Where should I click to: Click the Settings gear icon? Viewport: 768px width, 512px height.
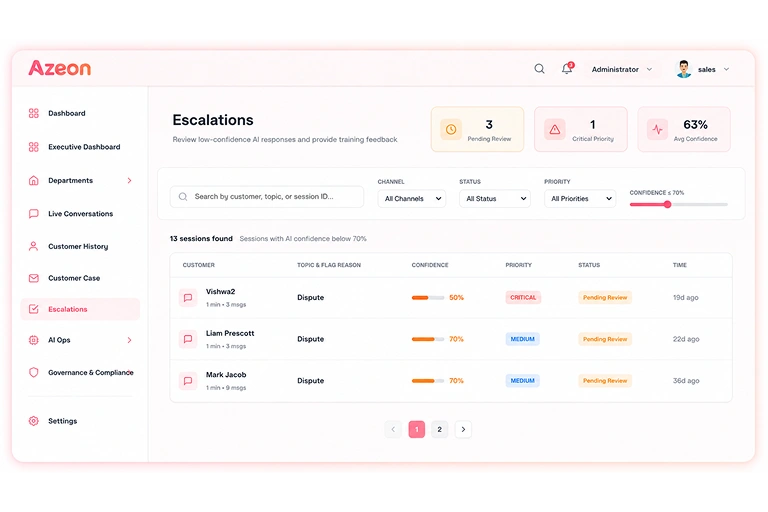33,421
